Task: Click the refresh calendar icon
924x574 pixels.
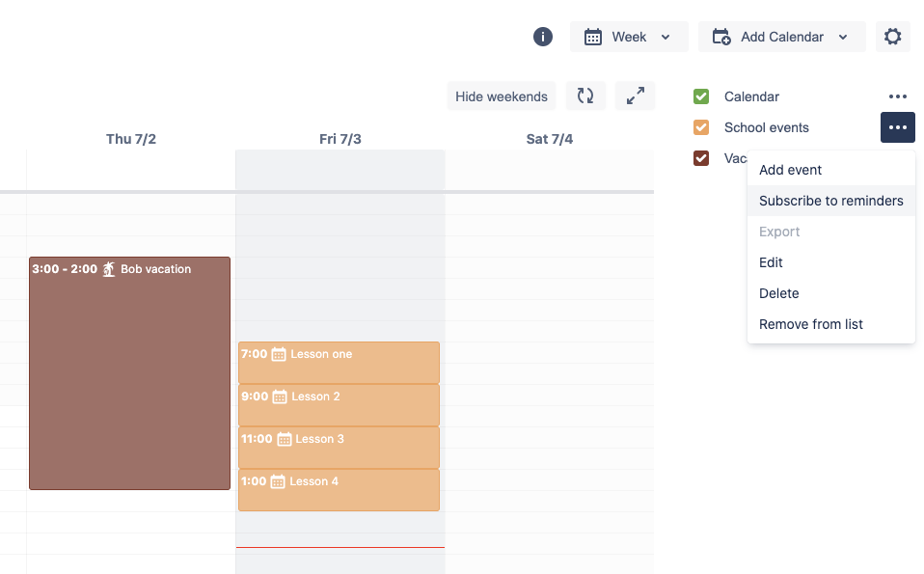Action: [x=585, y=96]
